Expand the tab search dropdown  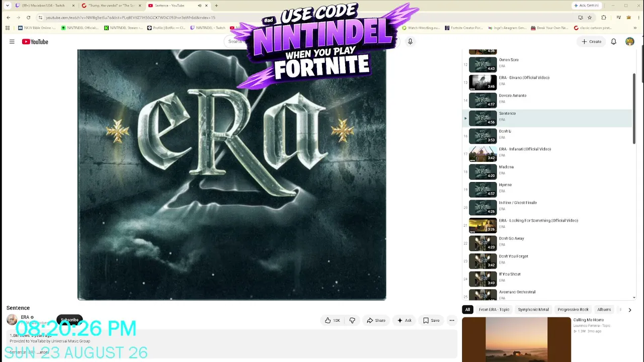[x=7, y=6]
